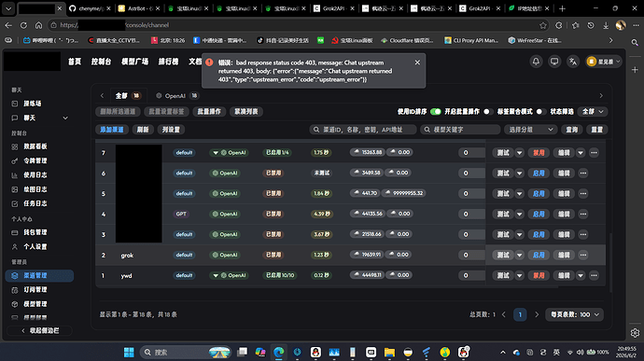This screenshot has width=644, height=361.
Task: Enable the GPT group channel 4
Action: [x=539, y=214]
